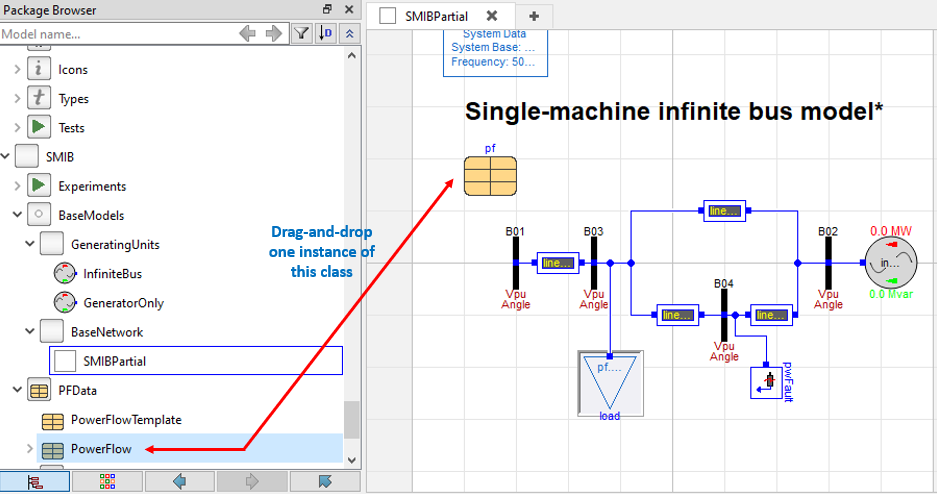Image resolution: width=937 pixels, height=494 pixels.
Task: Click the blue diagonal arrow icon at bottom
Action: (324, 481)
